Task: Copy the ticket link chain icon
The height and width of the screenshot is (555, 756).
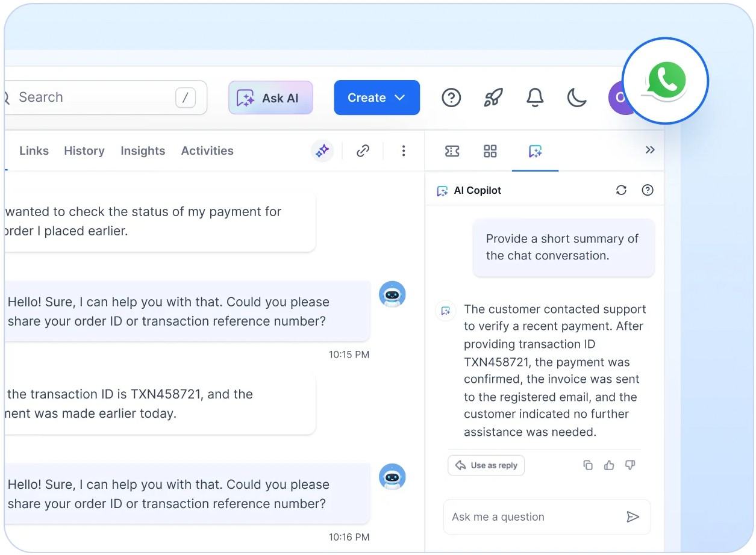Action: click(x=363, y=150)
